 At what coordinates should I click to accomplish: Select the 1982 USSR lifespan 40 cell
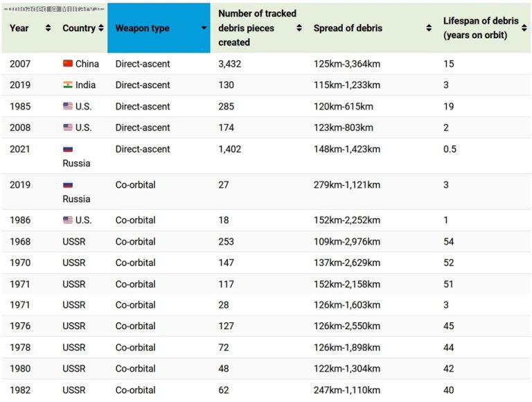(x=449, y=390)
